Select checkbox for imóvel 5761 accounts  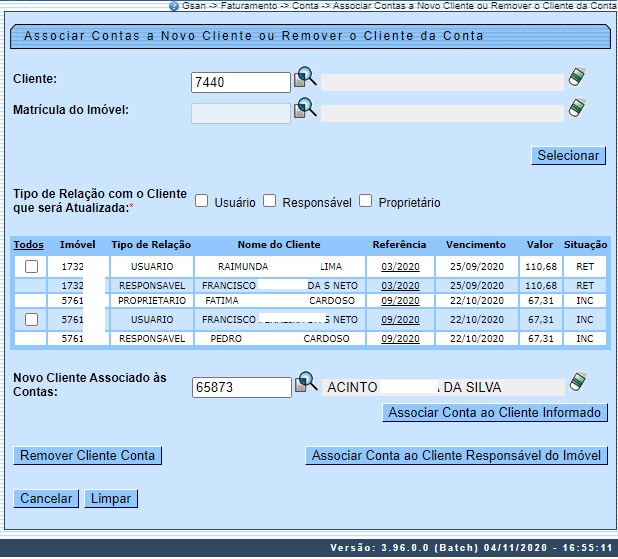31,319
